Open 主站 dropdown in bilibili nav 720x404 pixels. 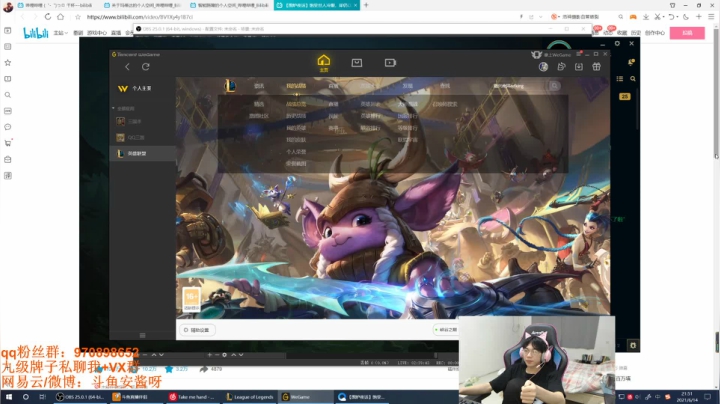[60, 33]
